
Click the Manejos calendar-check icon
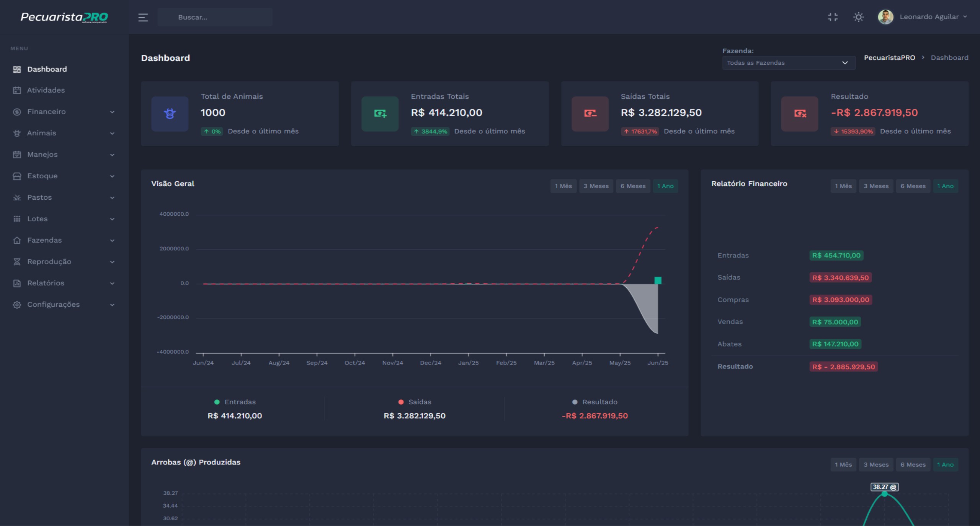(17, 155)
